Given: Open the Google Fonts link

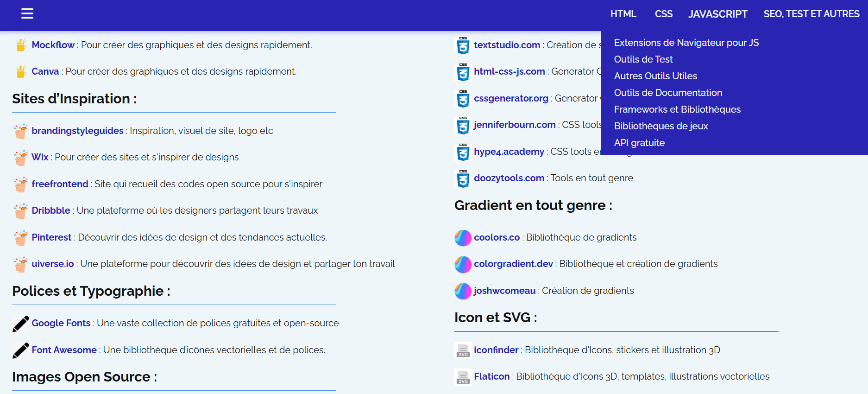Looking at the screenshot, I should [61, 323].
